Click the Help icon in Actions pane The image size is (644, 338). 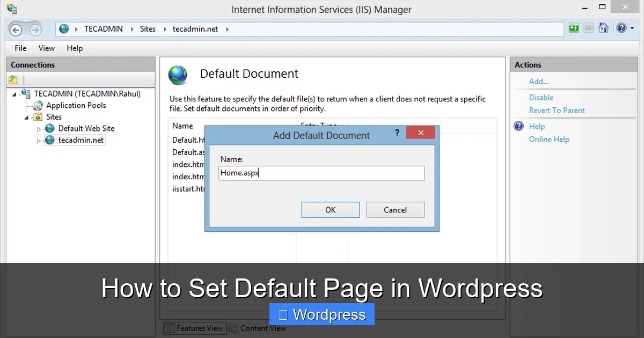click(518, 126)
